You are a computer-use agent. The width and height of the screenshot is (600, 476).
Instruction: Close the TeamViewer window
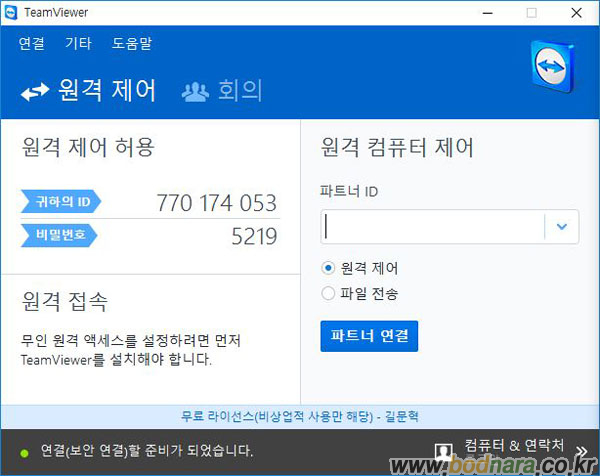pyautogui.click(x=576, y=13)
